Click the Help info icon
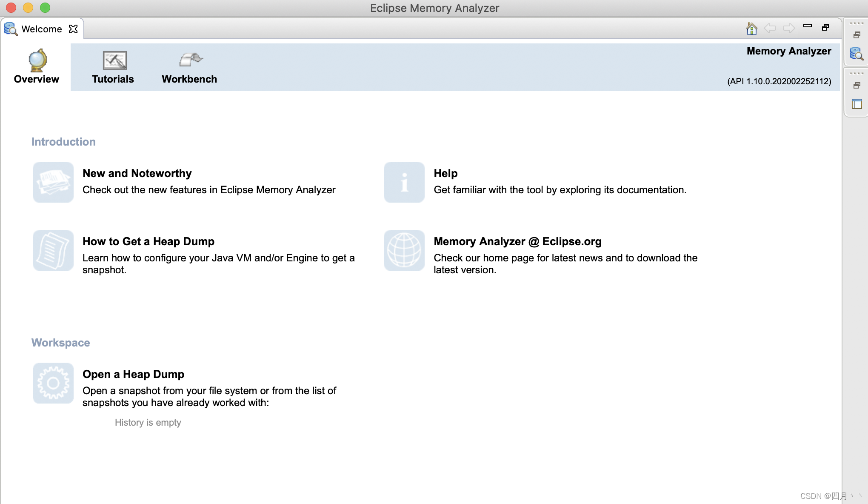The image size is (868, 504). coord(404,182)
